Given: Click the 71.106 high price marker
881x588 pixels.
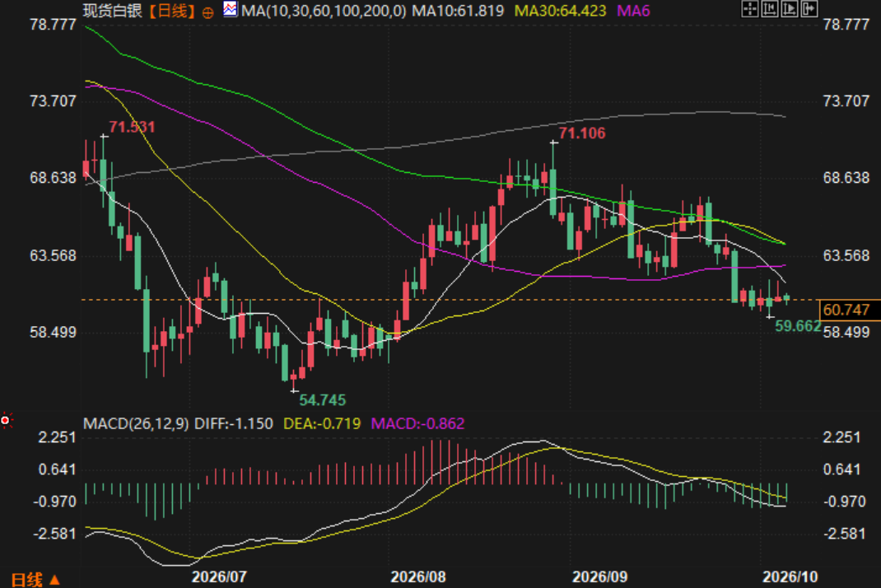Looking at the screenshot, I should coord(582,133).
